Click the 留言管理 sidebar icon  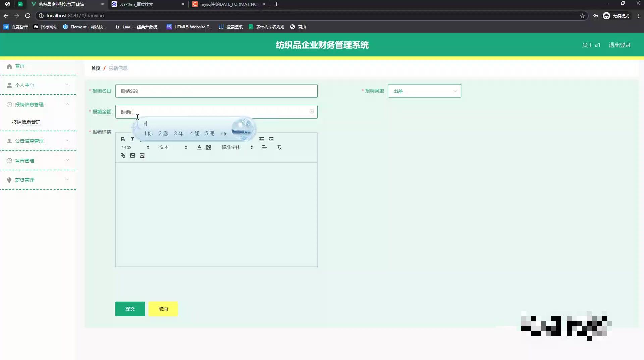(x=9, y=161)
